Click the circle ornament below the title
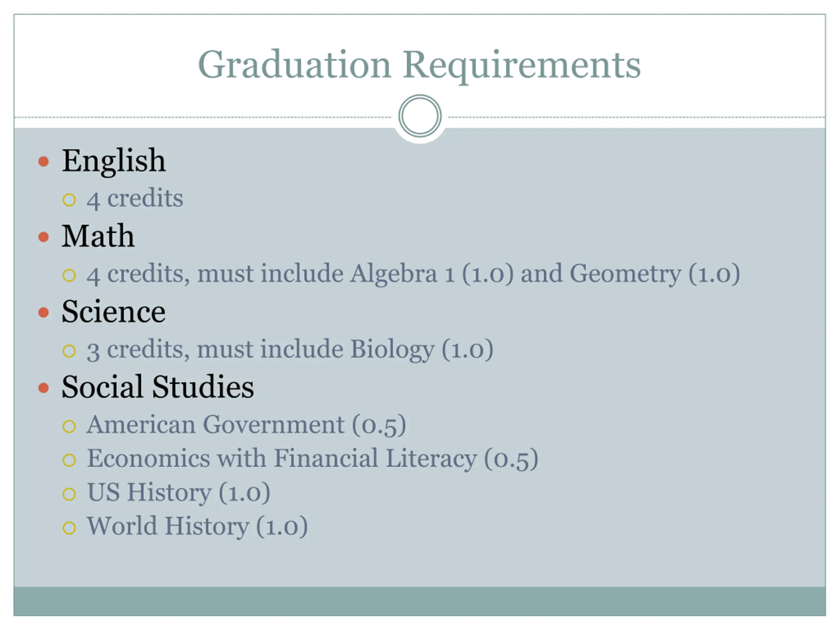This screenshot has width=840, height=630. coord(420,116)
